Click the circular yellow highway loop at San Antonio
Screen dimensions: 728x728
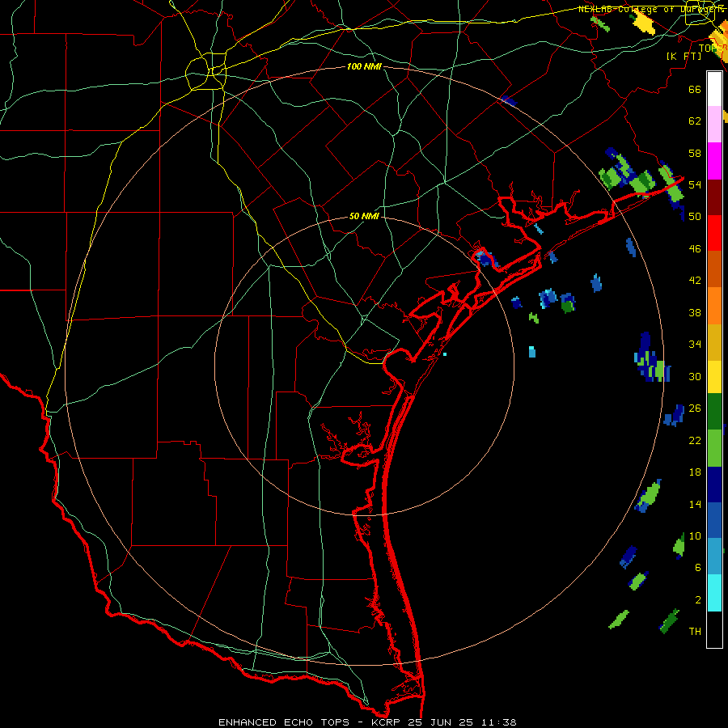click(205, 71)
